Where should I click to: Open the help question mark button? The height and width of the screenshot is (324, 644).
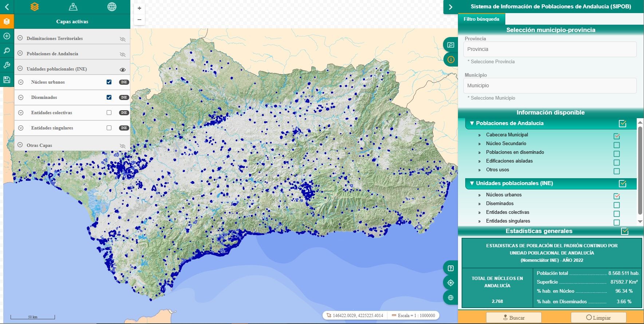coord(451,268)
